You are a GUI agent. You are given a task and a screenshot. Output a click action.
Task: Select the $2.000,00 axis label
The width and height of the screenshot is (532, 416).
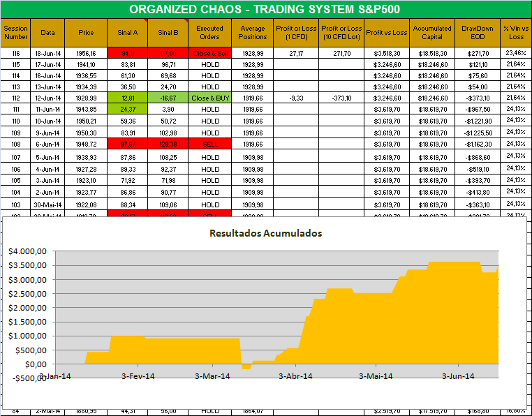(27, 308)
